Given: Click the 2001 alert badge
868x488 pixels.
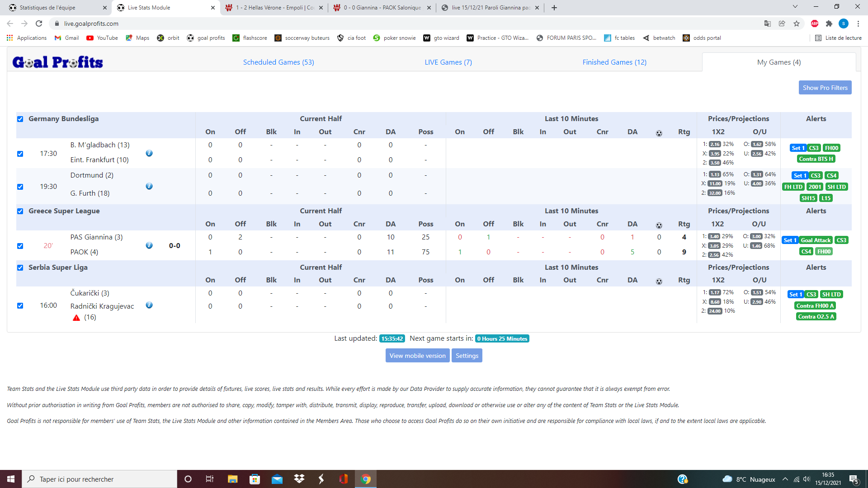Looking at the screenshot, I should click(x=815, y=187).
